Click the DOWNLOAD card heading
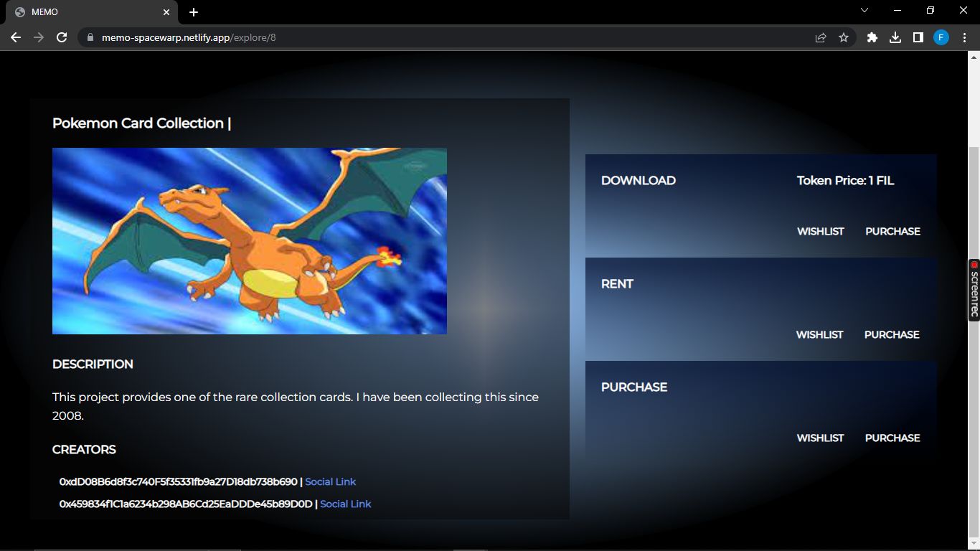This screenshot has width=980, height=551. (639, 180)
